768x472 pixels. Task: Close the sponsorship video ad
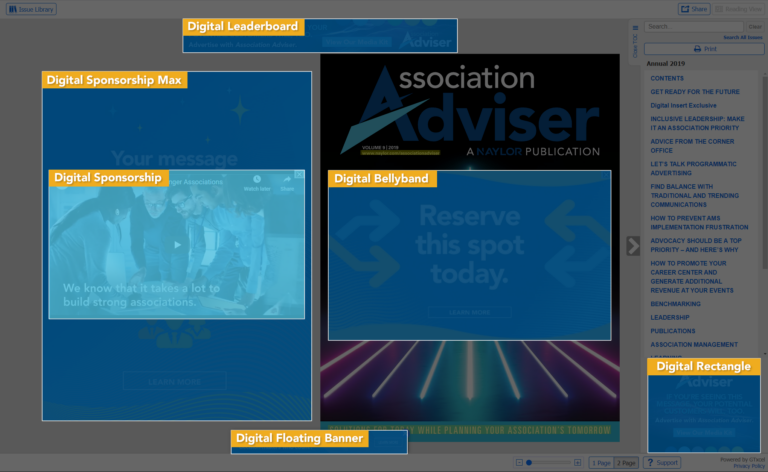[x=299, y=175]
